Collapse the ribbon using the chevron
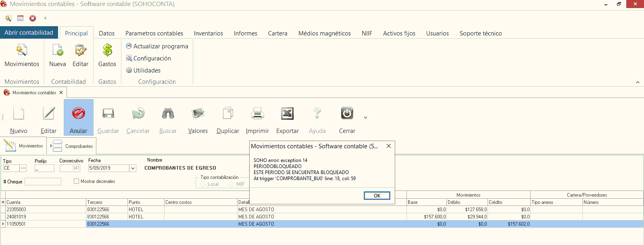 638,82
